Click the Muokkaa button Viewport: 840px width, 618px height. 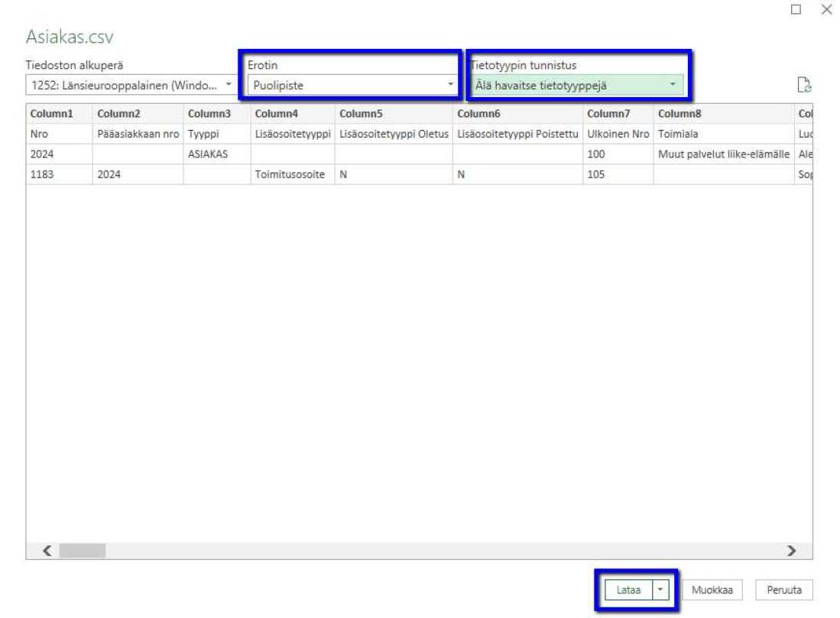pos(712,590)
